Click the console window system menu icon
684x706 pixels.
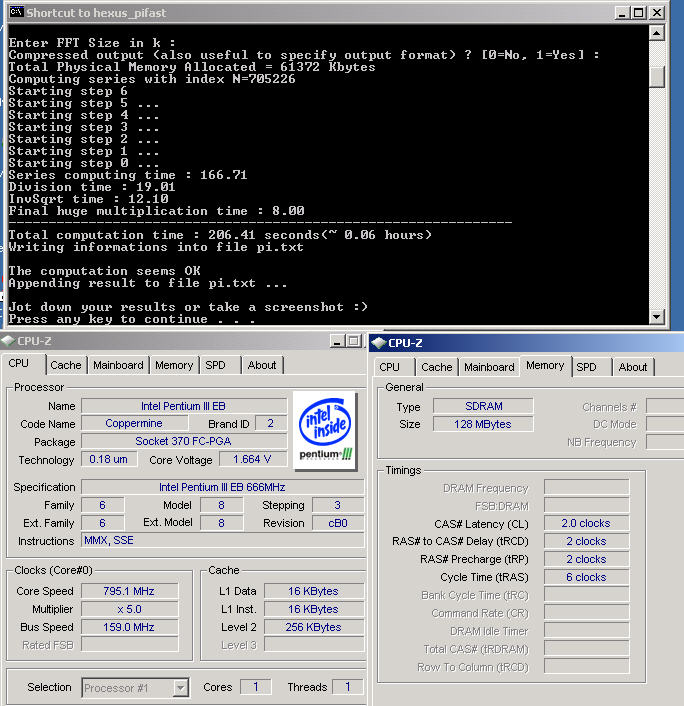tap(17, 12)
